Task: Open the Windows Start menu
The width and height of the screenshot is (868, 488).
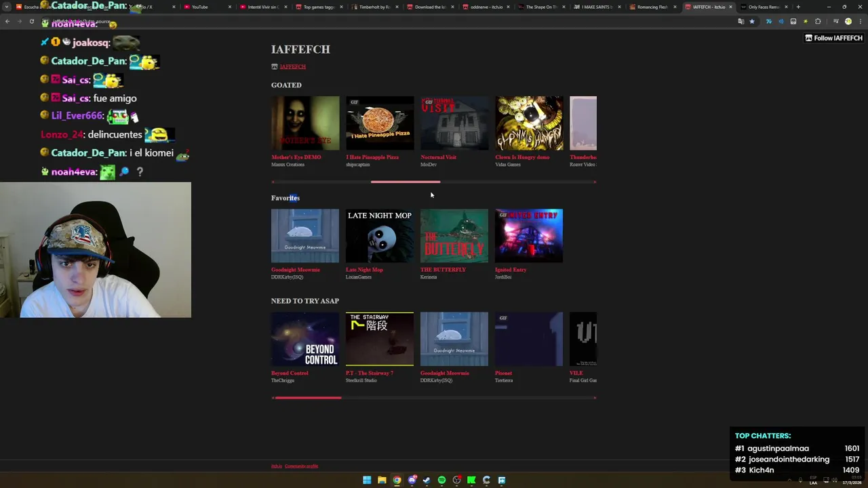Action: [367, 480]
